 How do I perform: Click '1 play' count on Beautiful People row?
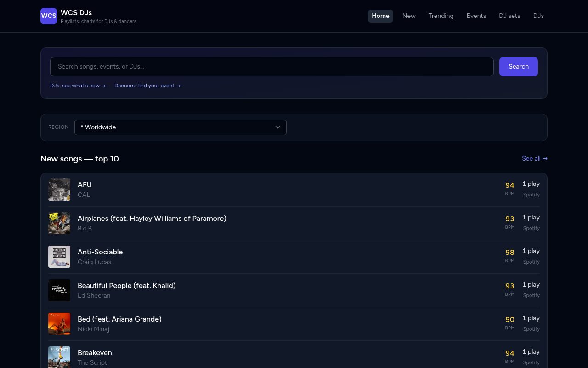531,285
